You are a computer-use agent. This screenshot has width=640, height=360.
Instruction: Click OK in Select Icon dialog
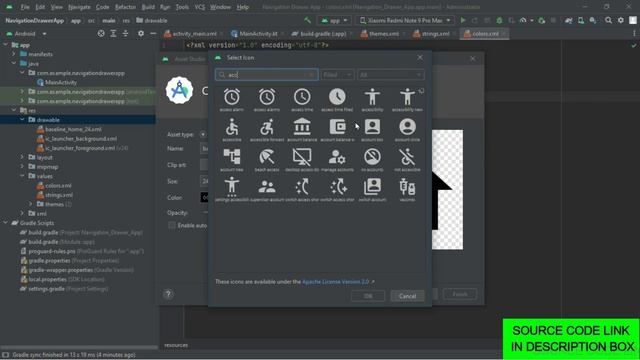tap(368, 296)
